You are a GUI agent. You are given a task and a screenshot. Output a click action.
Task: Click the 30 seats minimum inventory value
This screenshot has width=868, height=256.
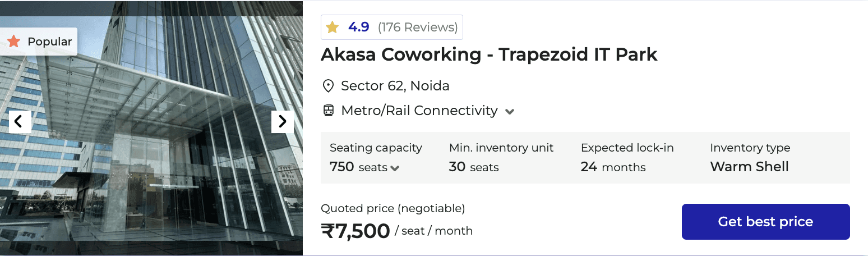474,167
